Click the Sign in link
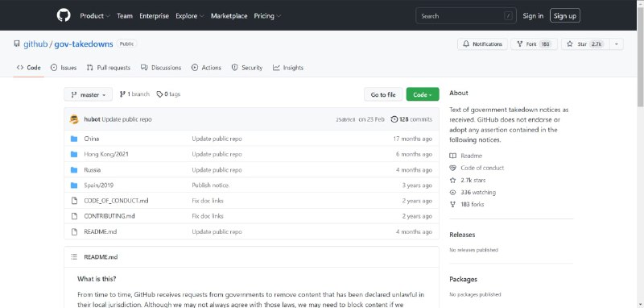The width and height of the screenshot is (644, 308). click(x=533, y=16)
